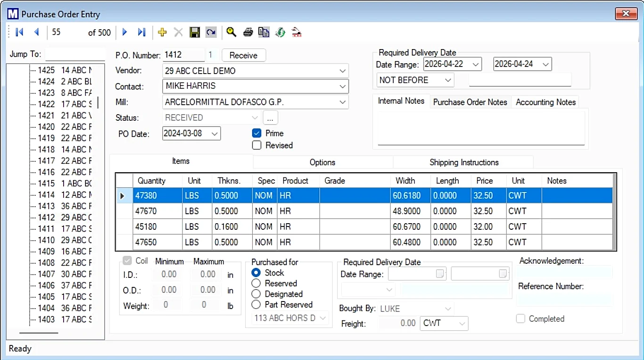Viewport: 644px width, 360px height.
Task: Switch to the Shipping Instructions tab
Action: pyautogui.click(x=463, y=162)
